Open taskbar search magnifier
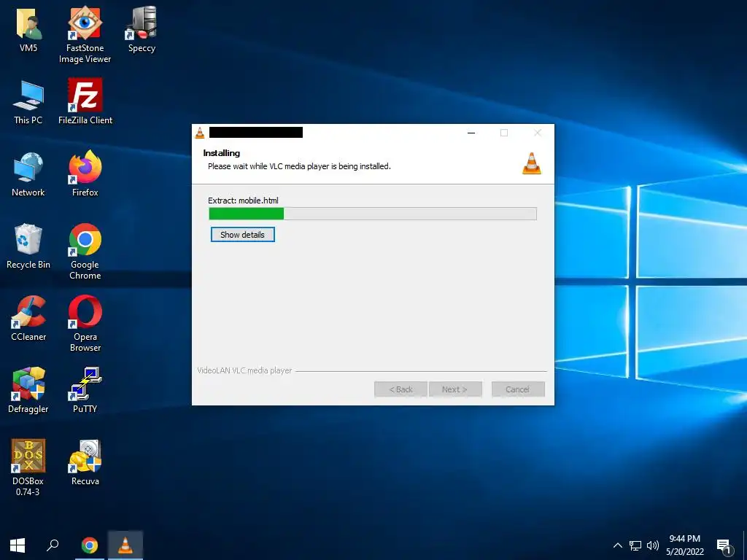The width and height of the screenshot is (747, 560). (x=53, y=545)
